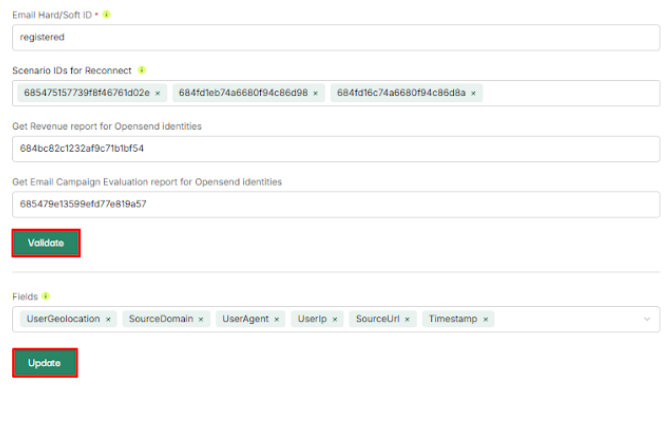Remove the Timestamp field tag
The image size is (671, 432).
pyautogui.click(x=486, y=319)
